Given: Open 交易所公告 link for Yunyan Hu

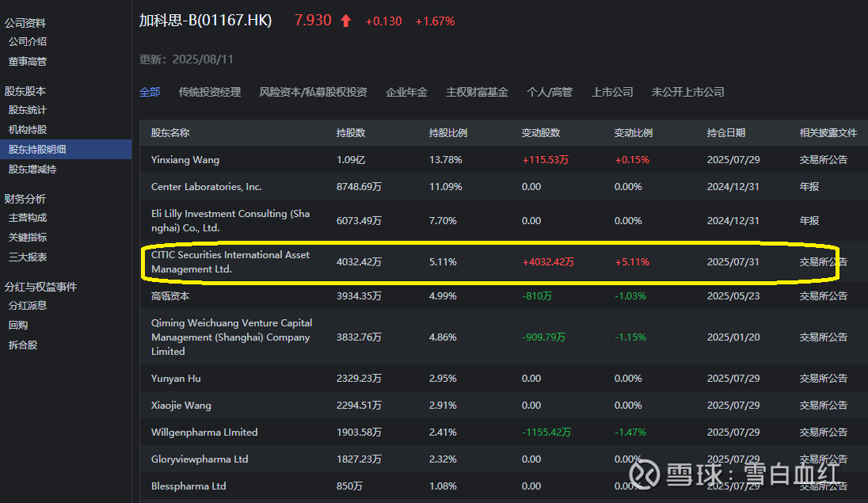Looking at the screenshot, I should [x=823, y=379].
